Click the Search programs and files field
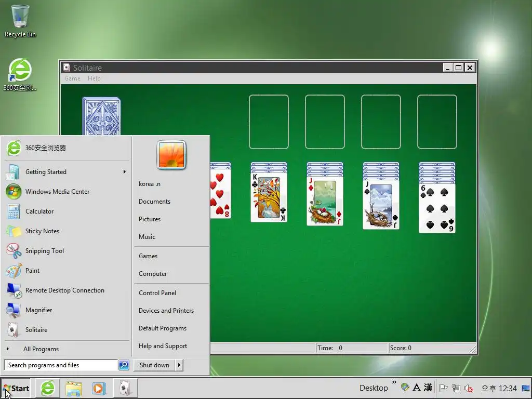 [61, 365]
